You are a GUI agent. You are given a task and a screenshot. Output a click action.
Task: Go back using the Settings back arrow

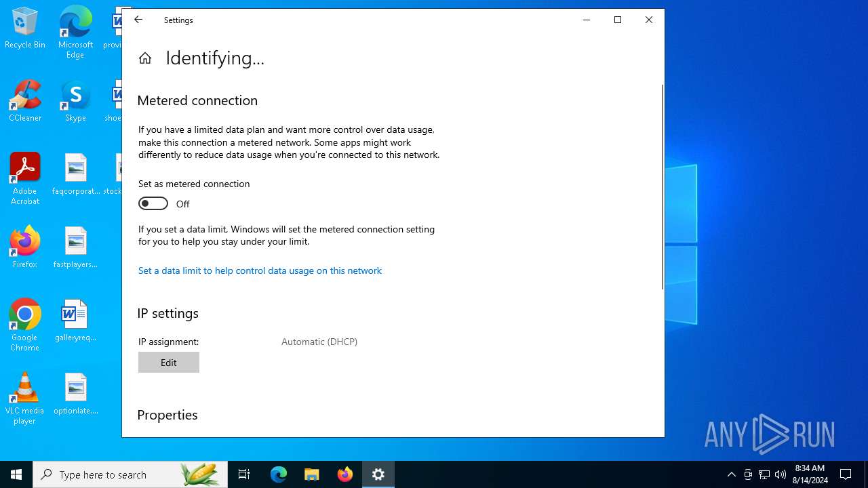(x=138, y=20)
